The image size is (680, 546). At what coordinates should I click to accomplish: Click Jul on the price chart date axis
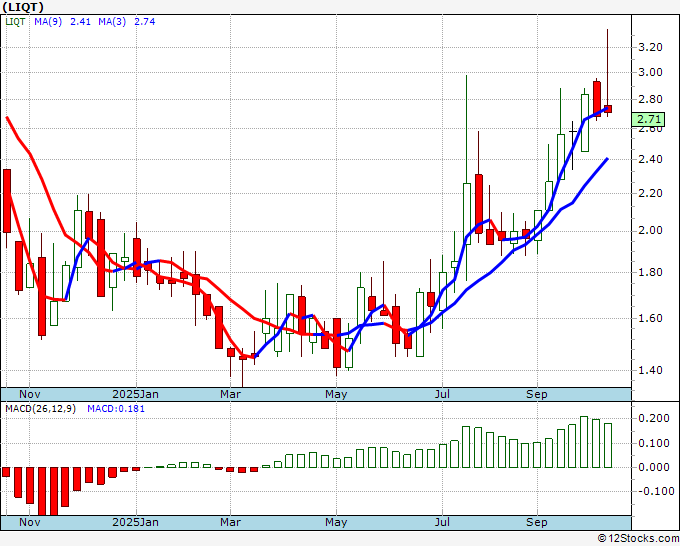[x=442, y=394]
